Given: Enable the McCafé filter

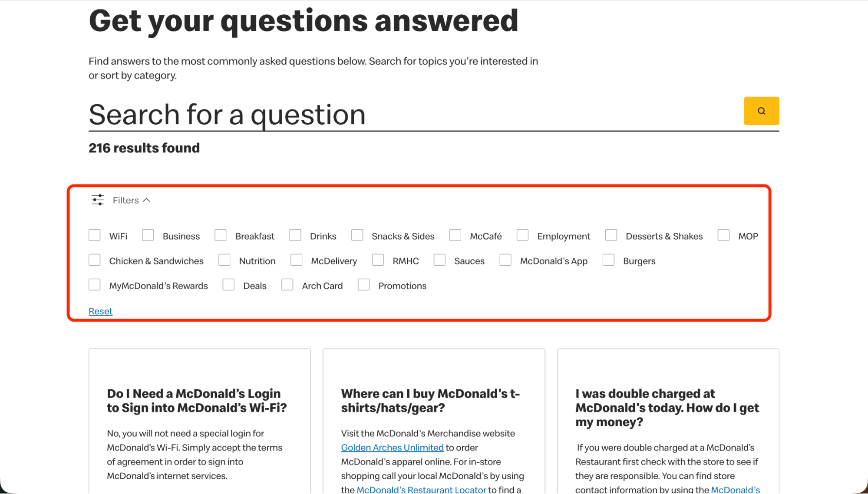Looking at the screenshot, I should click(x=455, y=235).
